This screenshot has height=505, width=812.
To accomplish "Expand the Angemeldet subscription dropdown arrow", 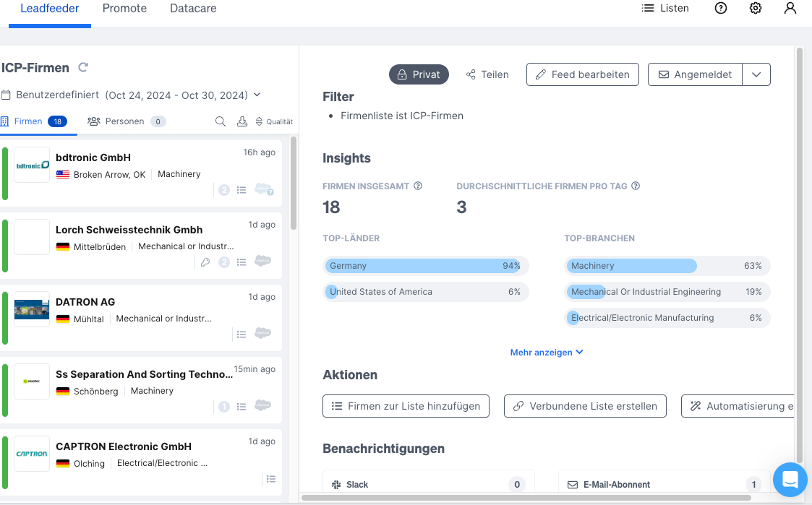I will click(x=756, y=74).
